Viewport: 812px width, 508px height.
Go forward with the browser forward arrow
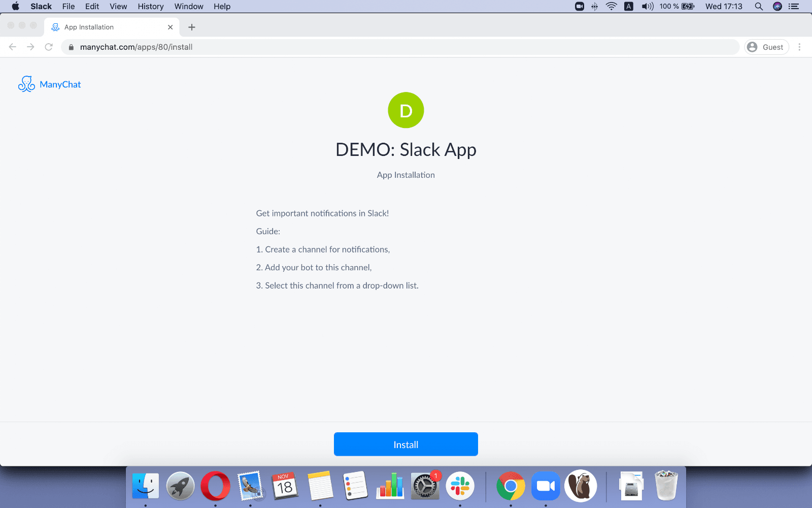30,47
